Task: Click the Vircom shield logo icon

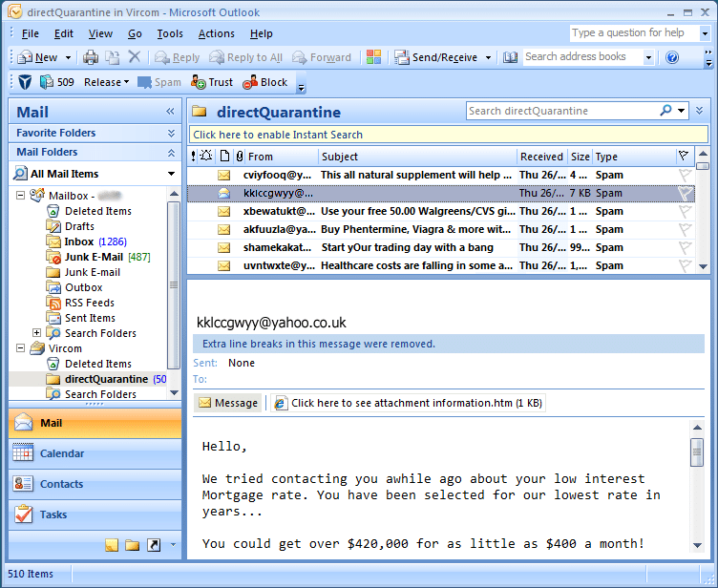Action: pyautogui.click(x=25, y=82)
